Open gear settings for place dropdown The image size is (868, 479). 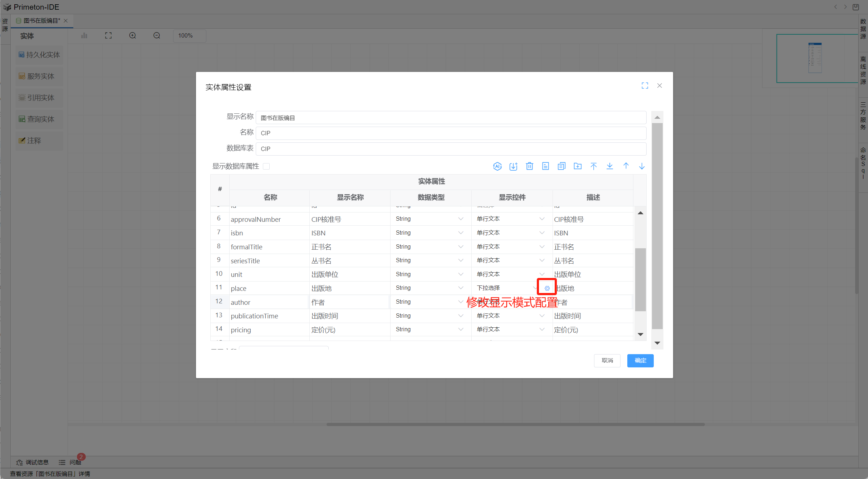[547, 288]
